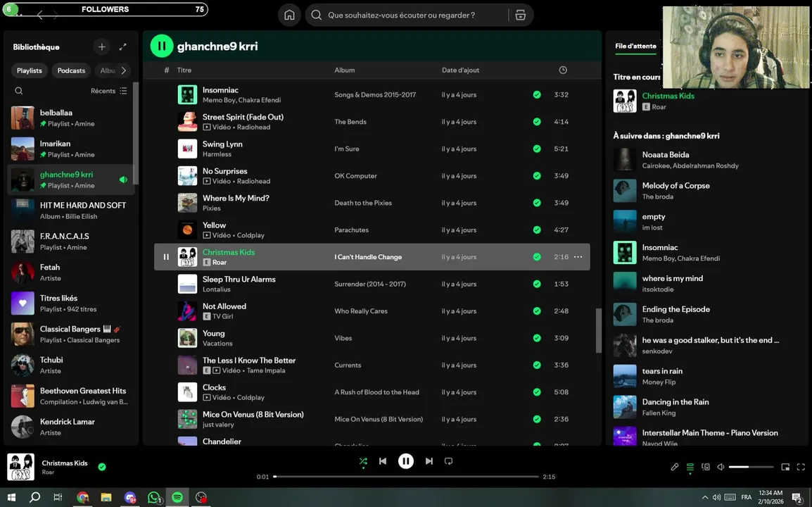The height and width of the screenshot is (507, 812).
Task: Open Browse icon beside the search field
Action: point(521,15)
